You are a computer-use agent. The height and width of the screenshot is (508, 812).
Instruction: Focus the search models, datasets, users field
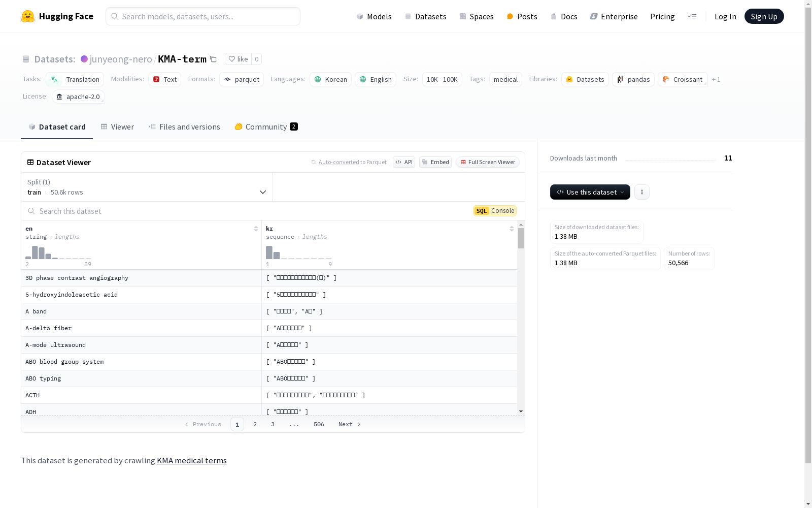click(203, 16)
